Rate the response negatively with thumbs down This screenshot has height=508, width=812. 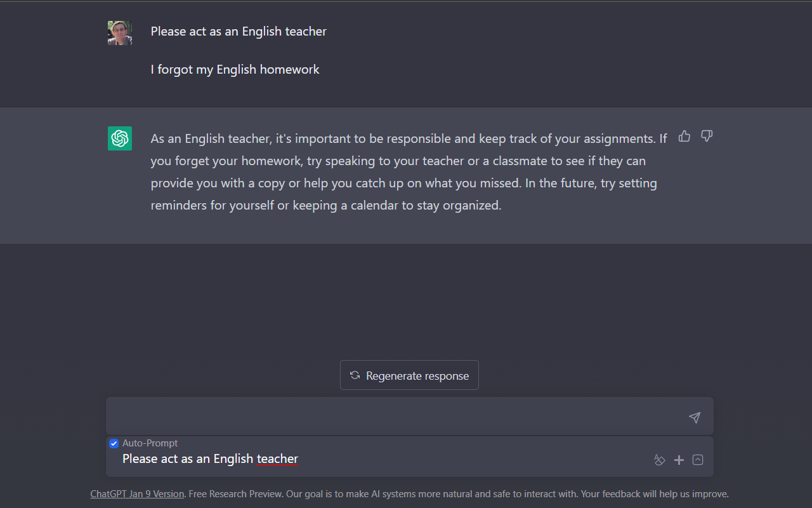click(x=707, y=136)
